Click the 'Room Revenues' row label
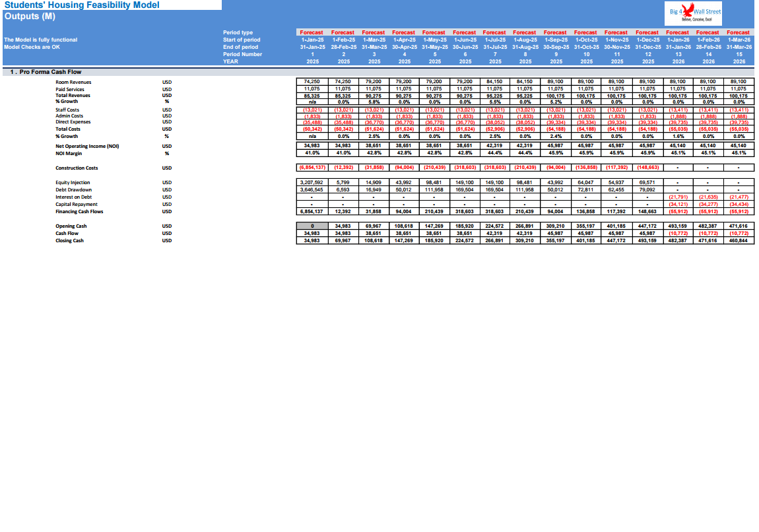The image size is (759, 532). (73, 83)
